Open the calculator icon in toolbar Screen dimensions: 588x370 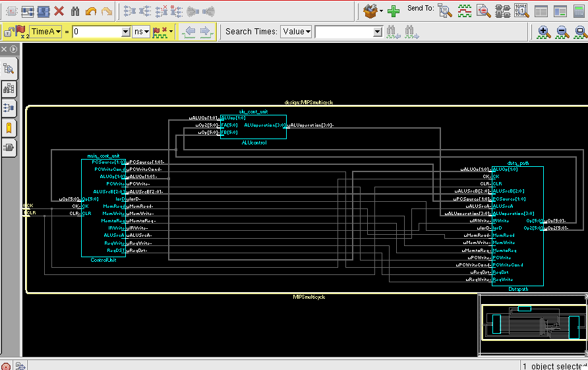click(579, 11)
